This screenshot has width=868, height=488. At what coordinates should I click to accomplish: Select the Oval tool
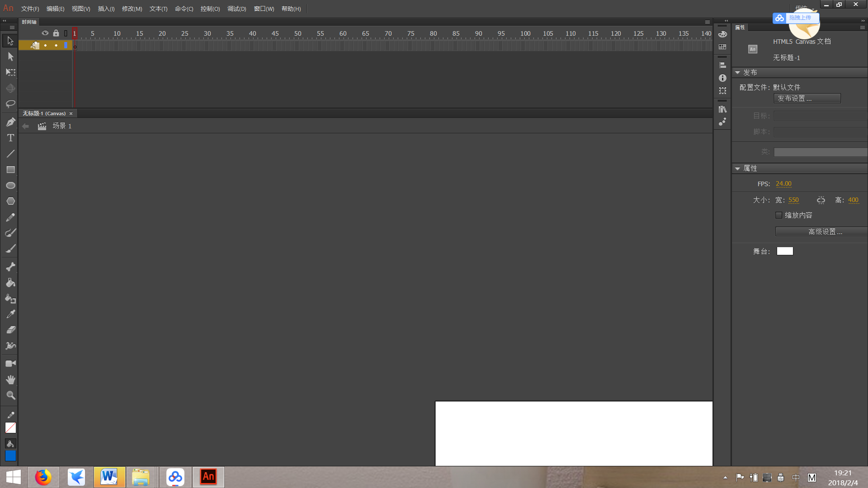click(10, 185)
